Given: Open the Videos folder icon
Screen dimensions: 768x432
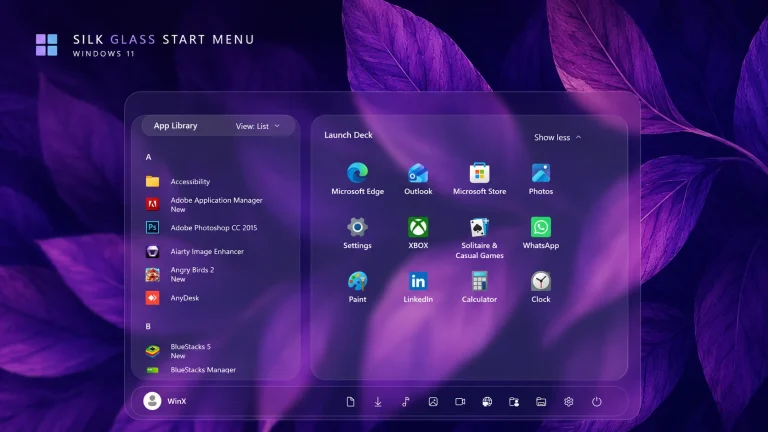Looking at the screenshot, I should coord(460,402).
